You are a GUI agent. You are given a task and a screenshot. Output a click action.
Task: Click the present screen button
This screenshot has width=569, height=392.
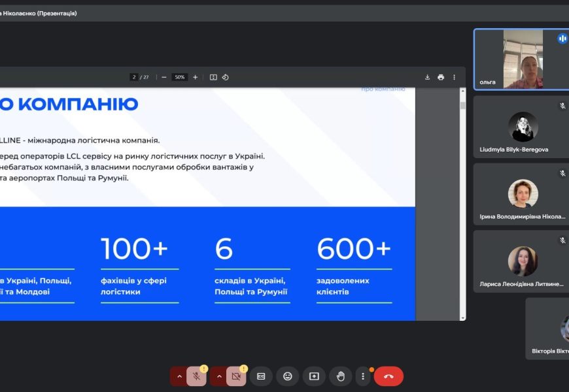coord(314,376)
